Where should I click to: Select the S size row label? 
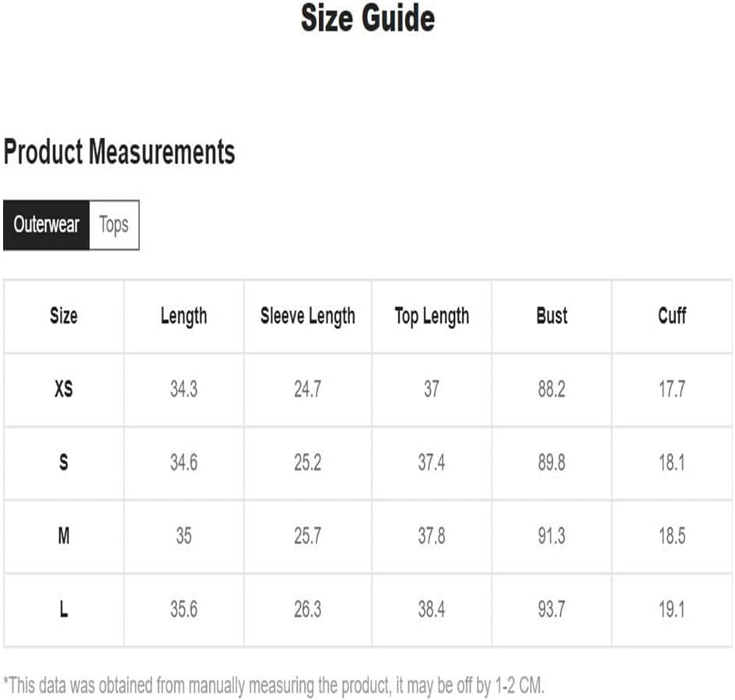click(64, 463)
